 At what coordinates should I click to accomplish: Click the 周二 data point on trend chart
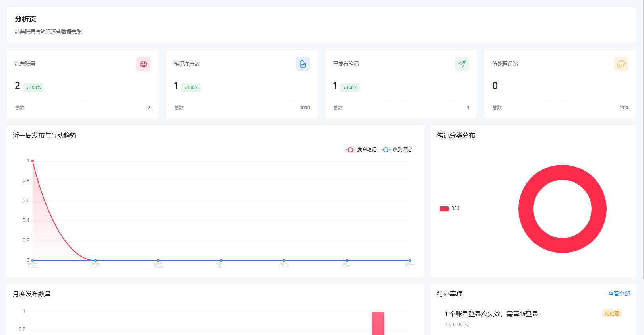point(410,261)
